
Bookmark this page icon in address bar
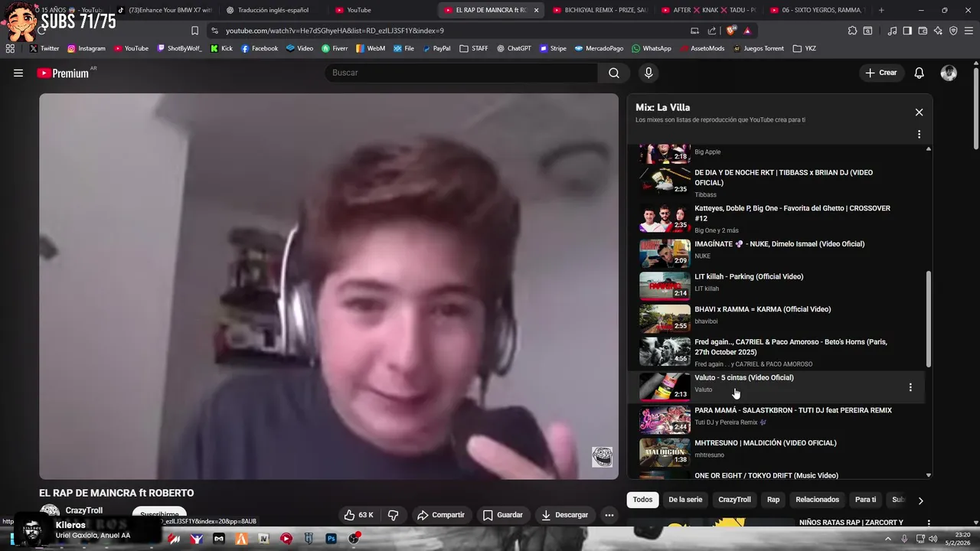[x=194, y=31]
